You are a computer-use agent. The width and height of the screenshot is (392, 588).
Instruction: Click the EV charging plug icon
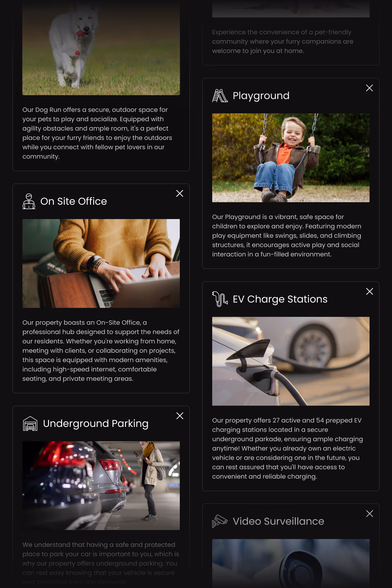coord(220,299)
